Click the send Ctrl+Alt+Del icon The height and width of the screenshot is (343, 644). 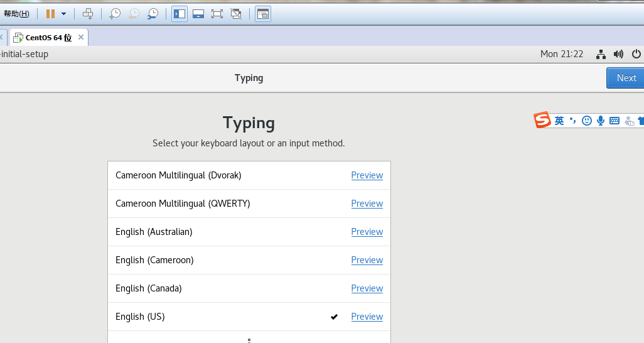(88, 14)
